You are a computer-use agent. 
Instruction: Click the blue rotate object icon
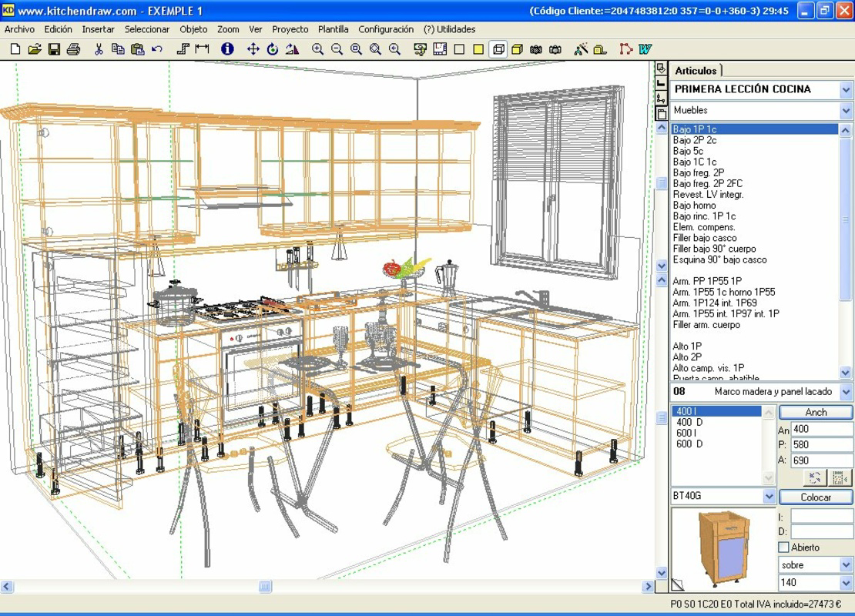(273, 49)
